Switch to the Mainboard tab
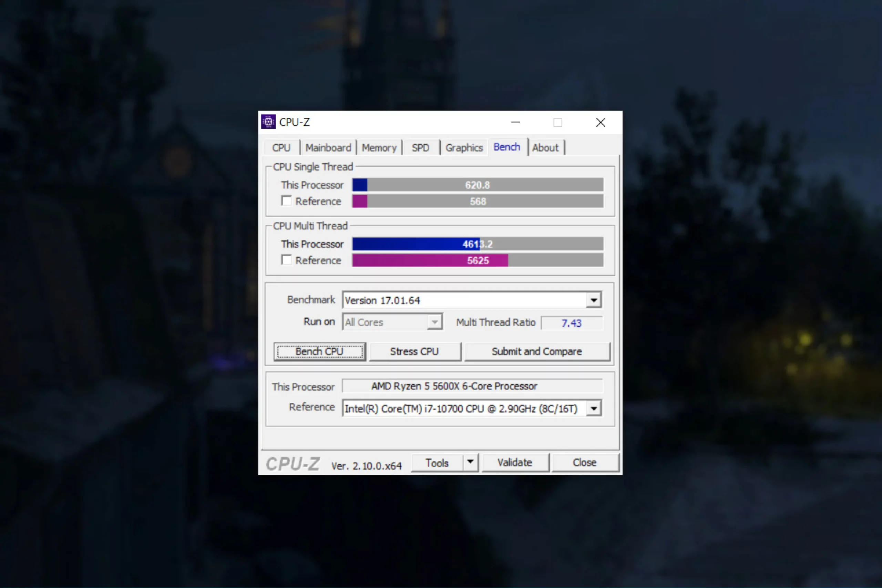The height and width of the screenshot is (588, 882). [328, 148]
